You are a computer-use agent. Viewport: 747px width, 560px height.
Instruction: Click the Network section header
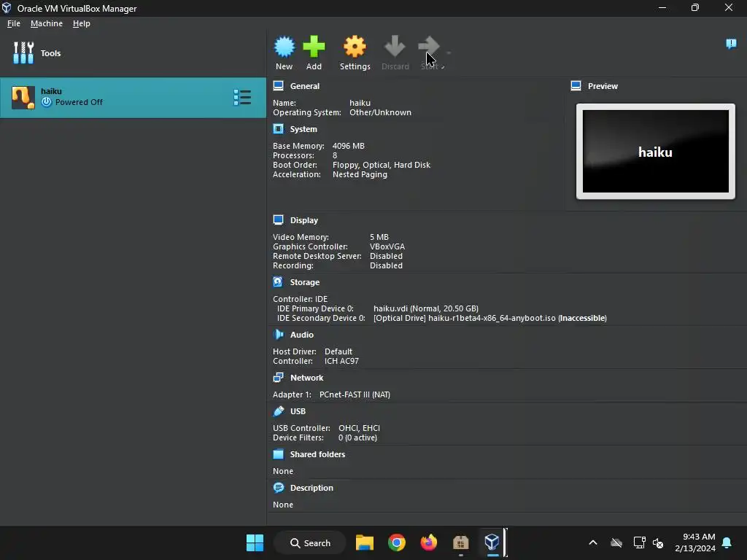tap(307, 378)
